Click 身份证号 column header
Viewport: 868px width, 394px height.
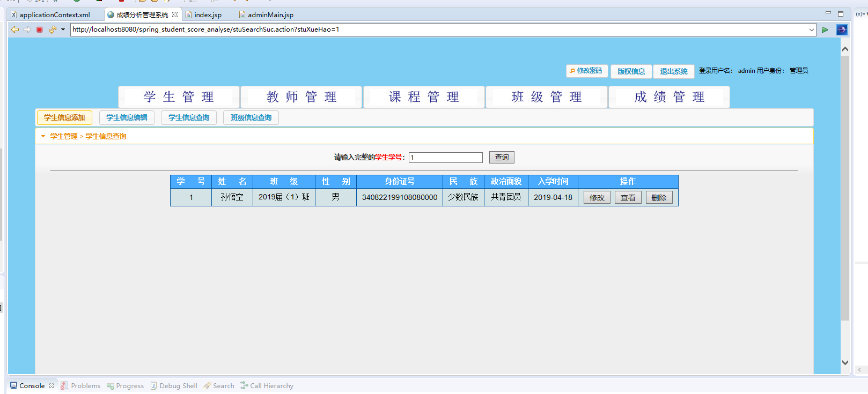pos(400,182)
